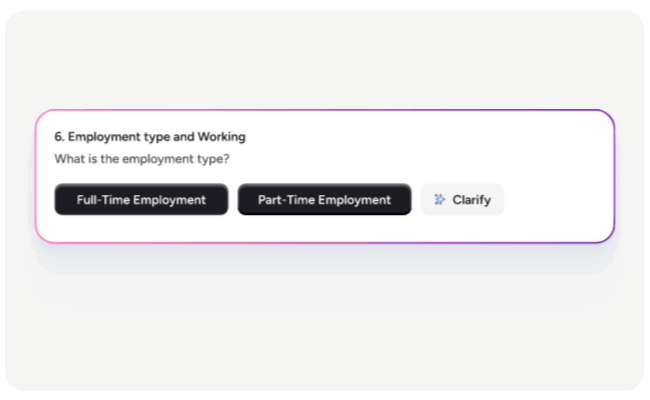Click the "6. Employment type and Working" heading
This screenshot has height=400, width=650.
click(x=150, y=136)
